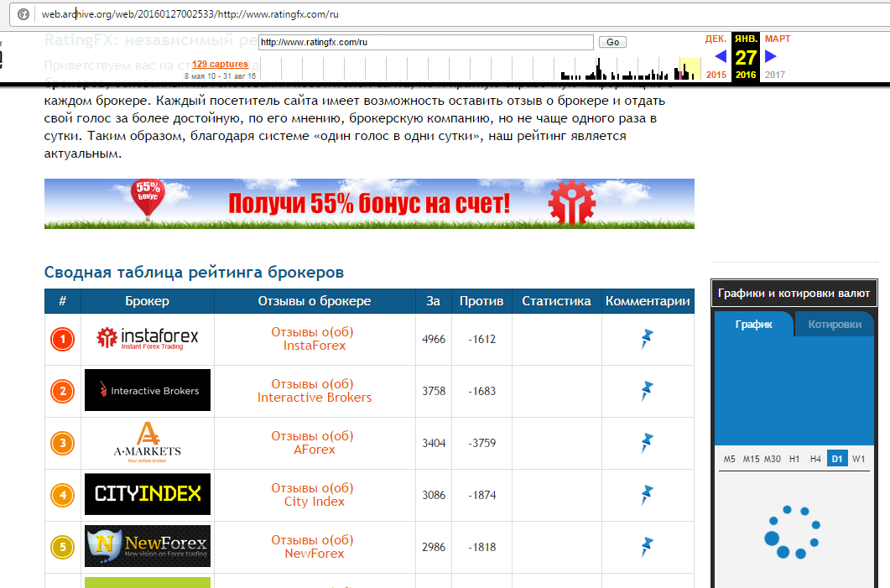890x588 pixels.
Task: Click the rank 4 badge icon
Action: 62,495
